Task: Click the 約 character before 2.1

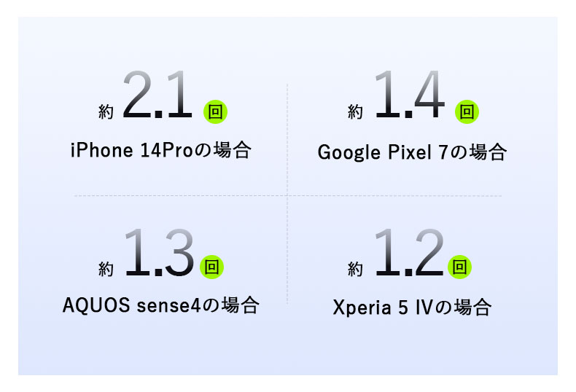Action: pos(106,111)
